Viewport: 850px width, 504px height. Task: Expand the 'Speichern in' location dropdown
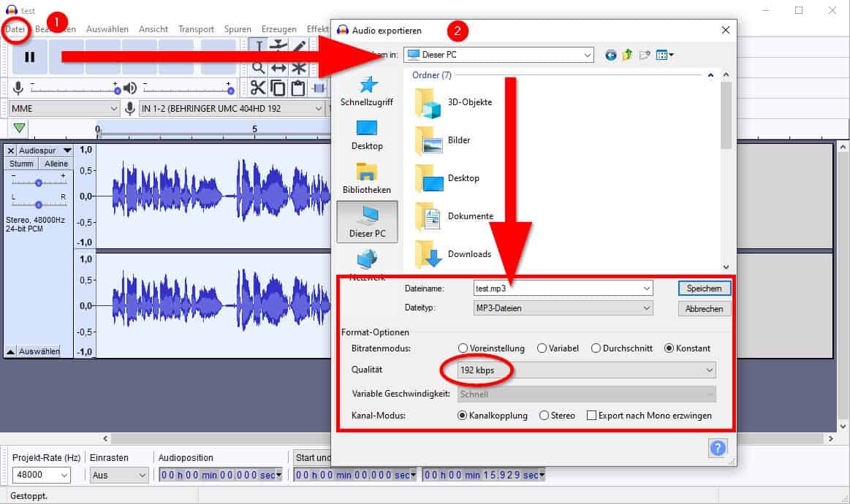pyautogui.click(x=587, y=55)
